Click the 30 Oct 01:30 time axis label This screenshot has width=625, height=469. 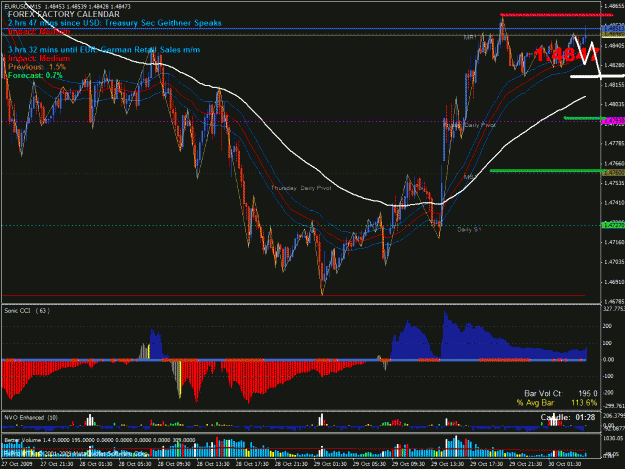pyautogui.click(x=564, y=464)
